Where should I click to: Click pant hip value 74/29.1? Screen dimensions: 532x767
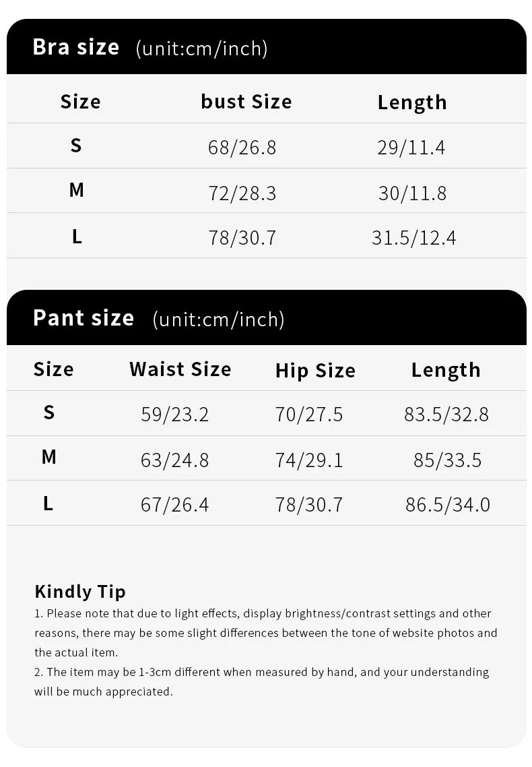click(309, 460)
